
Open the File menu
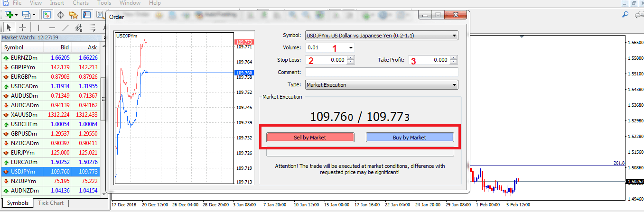[x=18, y=3]
